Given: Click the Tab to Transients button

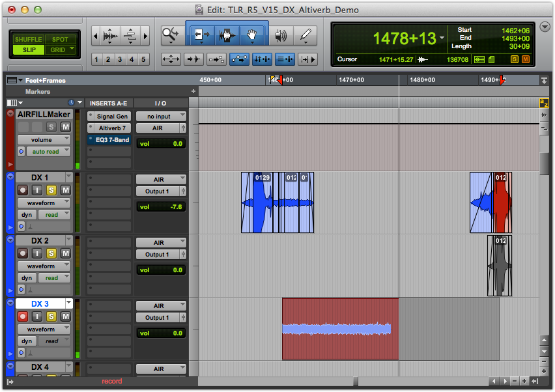Looking at the screenshot, I should 194,59.
